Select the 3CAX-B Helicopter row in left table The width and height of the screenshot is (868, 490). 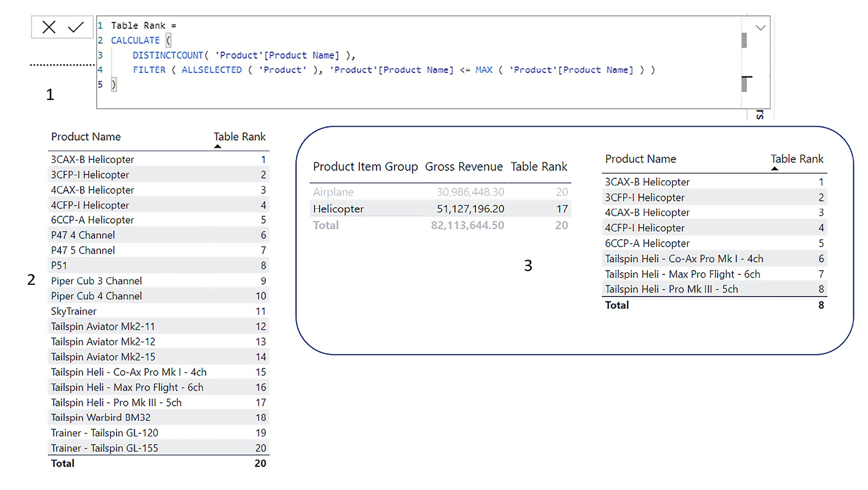click(93, 159)
